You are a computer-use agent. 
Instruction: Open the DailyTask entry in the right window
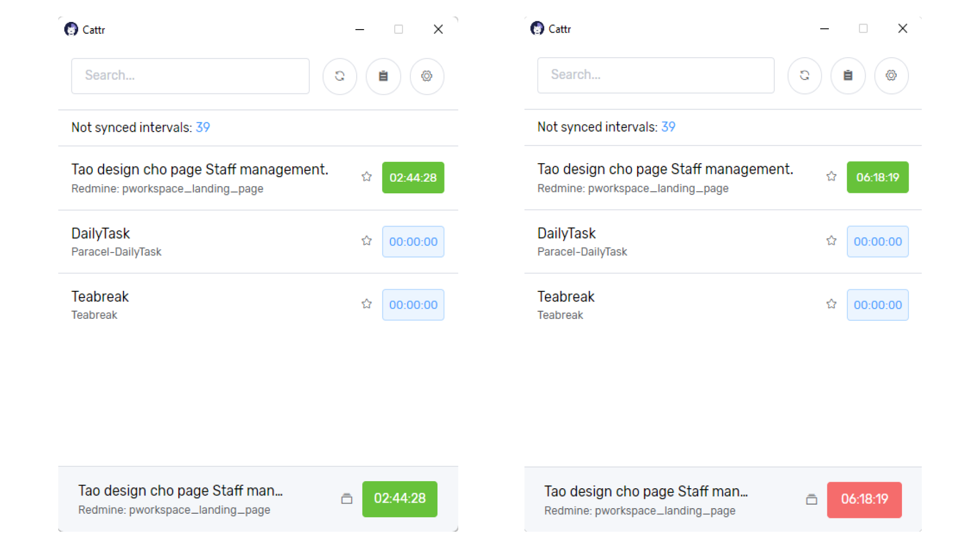click(x=566, y=234)
